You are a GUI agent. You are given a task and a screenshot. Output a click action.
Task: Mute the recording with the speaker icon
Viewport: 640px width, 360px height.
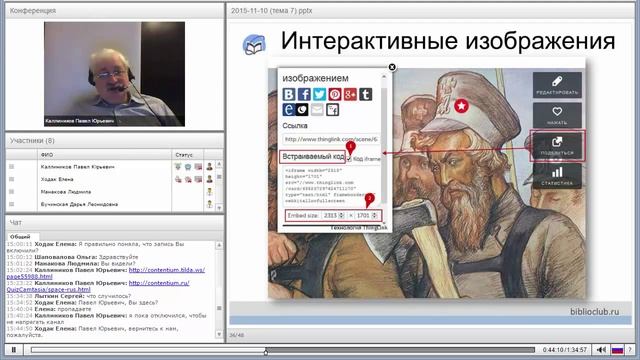point(601,350)
